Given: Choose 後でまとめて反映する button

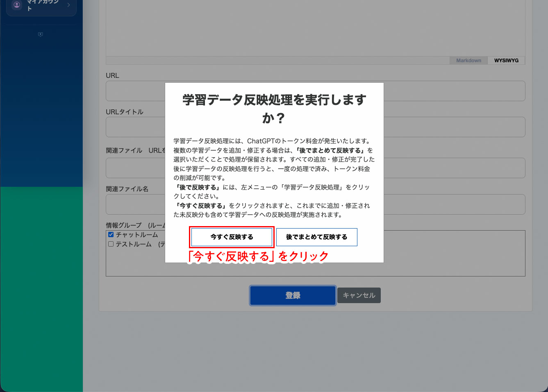Looking at the screenshot, I should click(316, 237).
